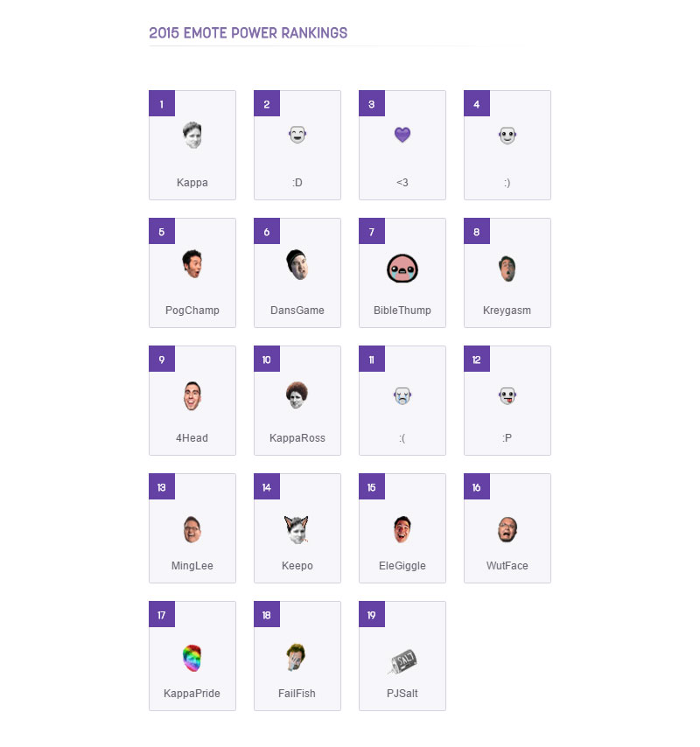The image size is (700, 747).
Task: Click the :) smiling robot emote
Action: [507, 136]
